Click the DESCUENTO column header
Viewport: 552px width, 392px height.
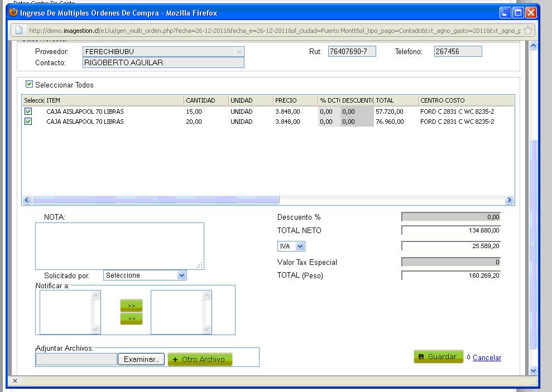(x=357, y=100)
